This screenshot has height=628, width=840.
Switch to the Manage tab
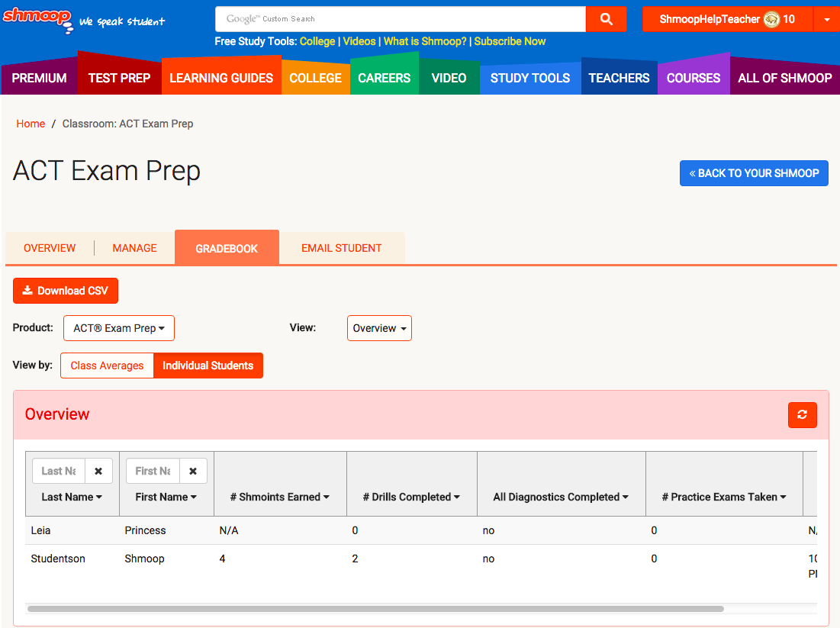(x=134, y=248)
